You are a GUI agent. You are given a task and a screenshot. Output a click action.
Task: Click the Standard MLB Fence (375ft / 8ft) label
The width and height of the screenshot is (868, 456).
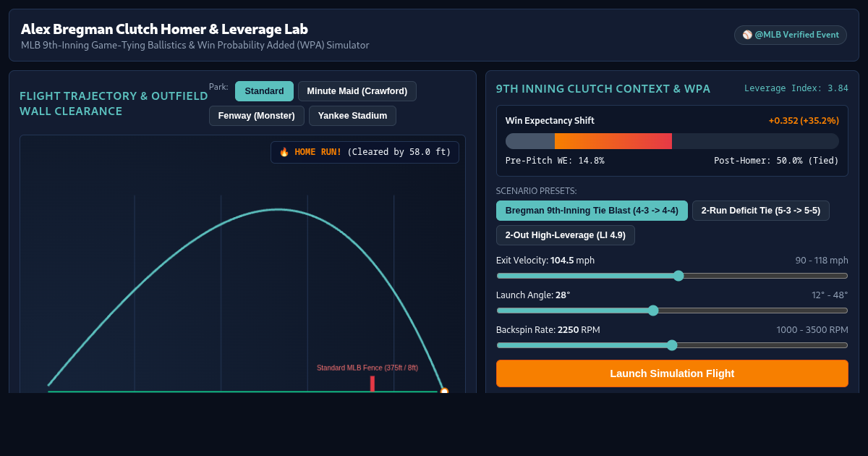coord(367,368)
